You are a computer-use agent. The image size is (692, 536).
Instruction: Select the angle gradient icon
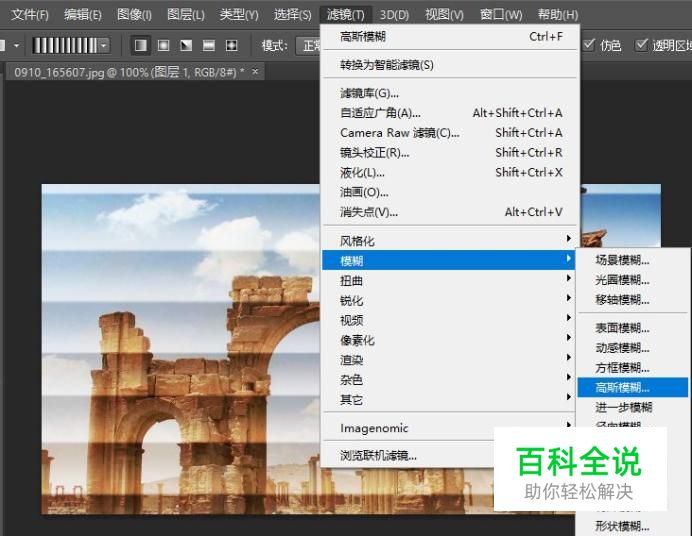coord(186,45)
